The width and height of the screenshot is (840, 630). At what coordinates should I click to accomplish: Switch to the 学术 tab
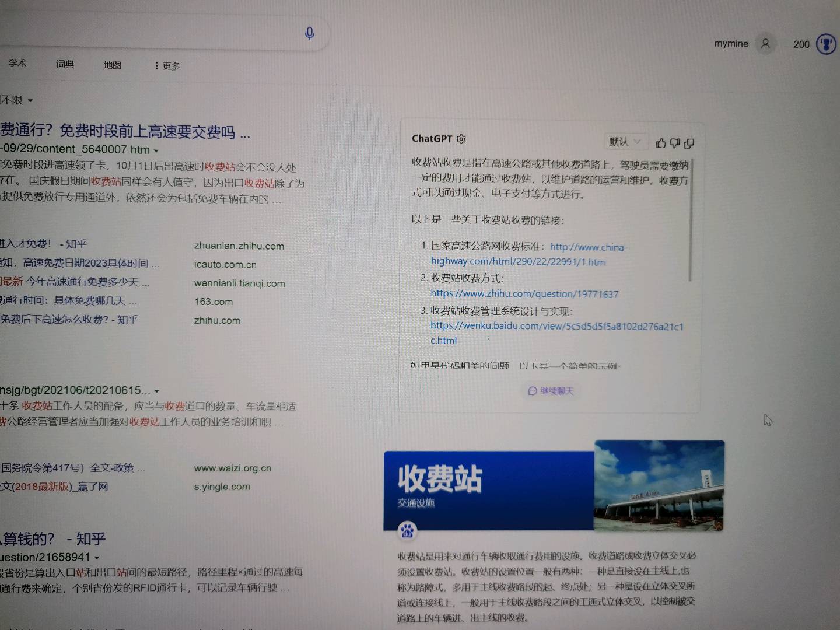(x=17, y=63)
